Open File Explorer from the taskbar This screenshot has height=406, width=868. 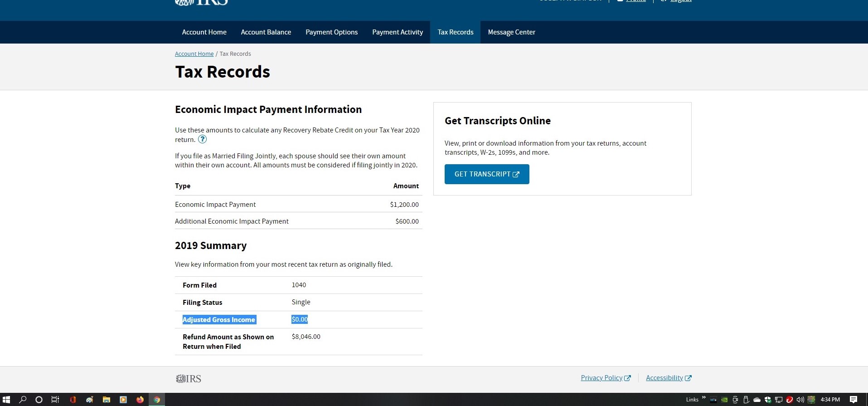click(107, 400)
